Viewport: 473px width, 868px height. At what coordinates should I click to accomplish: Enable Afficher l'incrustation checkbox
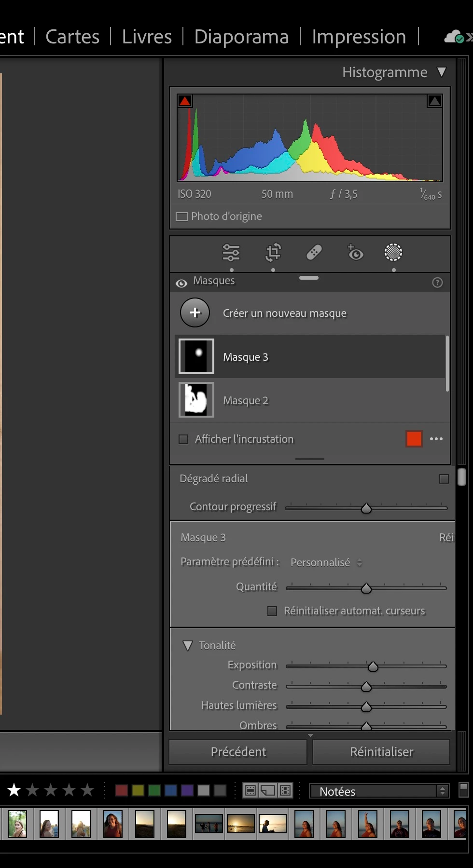click(x=183, y=439)
